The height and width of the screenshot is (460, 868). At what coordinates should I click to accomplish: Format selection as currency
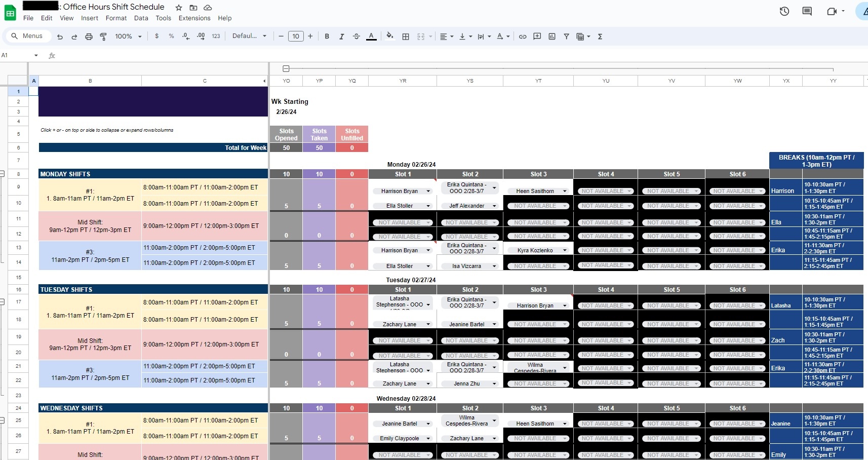pyautogui.click(x=157, y=36)
